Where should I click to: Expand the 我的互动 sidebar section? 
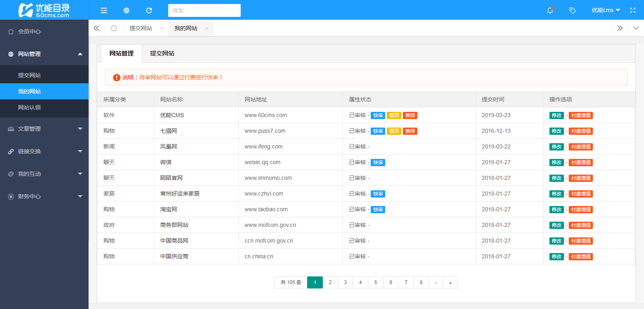(x=44, y=174)
